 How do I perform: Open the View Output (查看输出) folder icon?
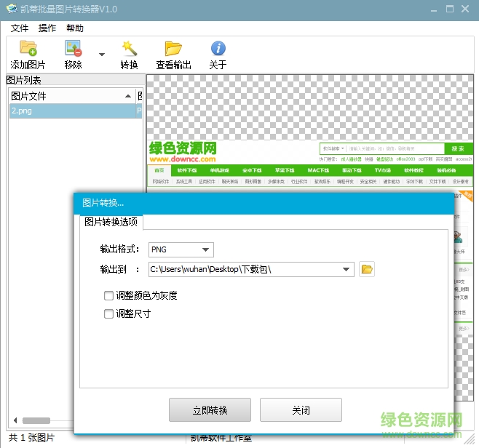coord(173,49)
